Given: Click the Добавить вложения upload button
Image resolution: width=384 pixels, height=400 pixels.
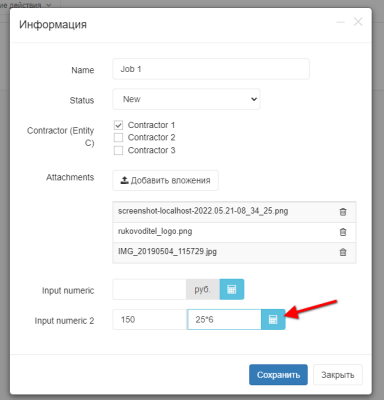Looking at the screenshot, I should coord(165,180).
